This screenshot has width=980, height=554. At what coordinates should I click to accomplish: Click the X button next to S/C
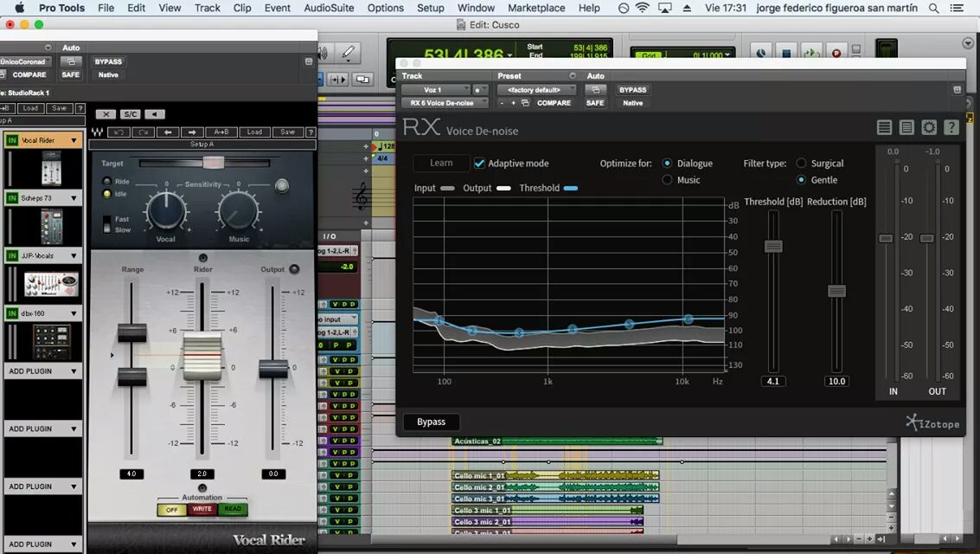pyautogui.click(x=106, y=113)
